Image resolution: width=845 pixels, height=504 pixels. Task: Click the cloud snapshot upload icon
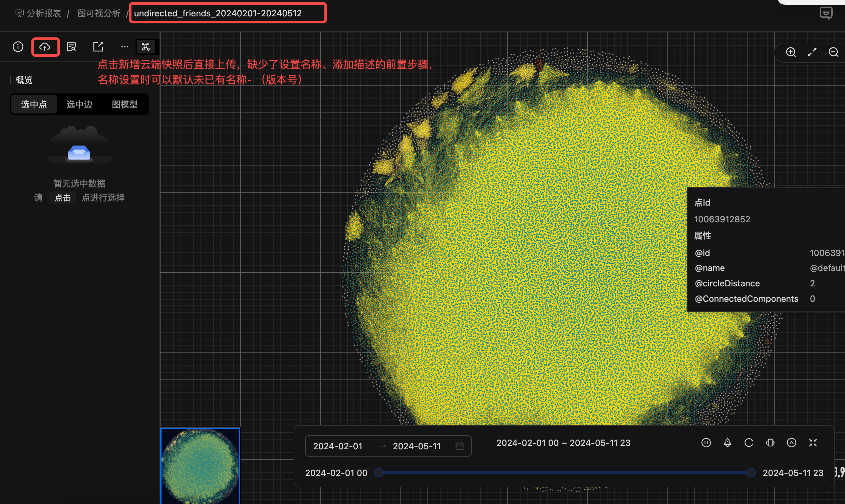tap(45, 46)
